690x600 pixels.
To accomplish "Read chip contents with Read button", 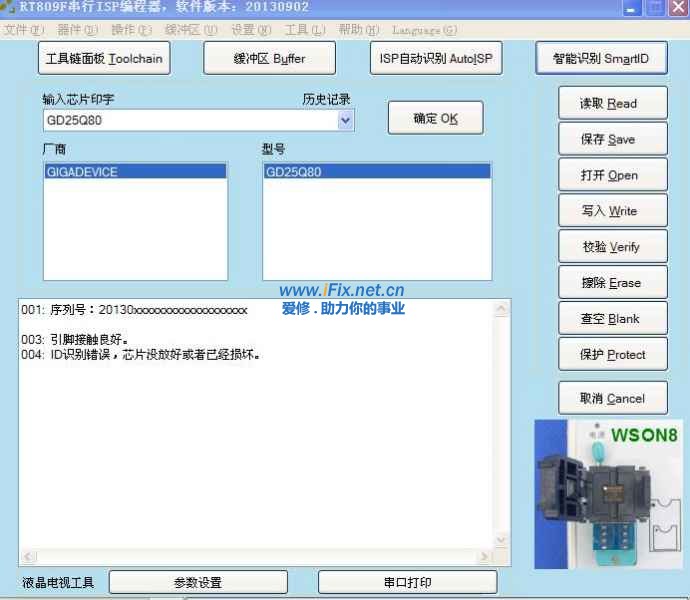I will click(612, 103).
